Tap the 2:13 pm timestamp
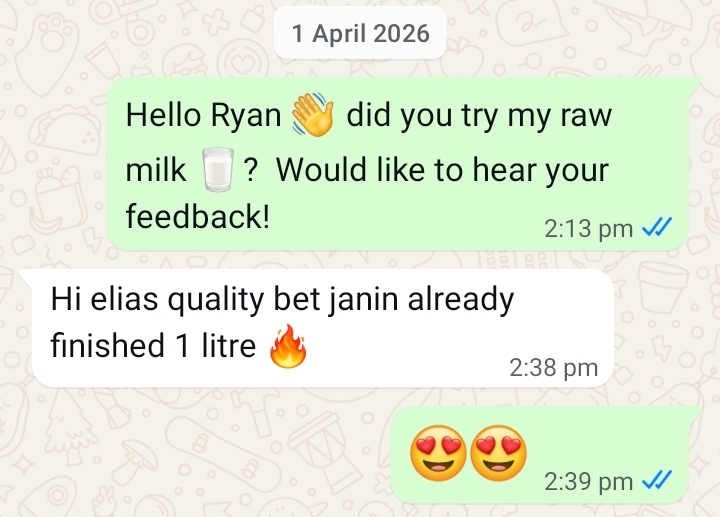This screenshot has width=720, height=517. click(x=589, y=228)
